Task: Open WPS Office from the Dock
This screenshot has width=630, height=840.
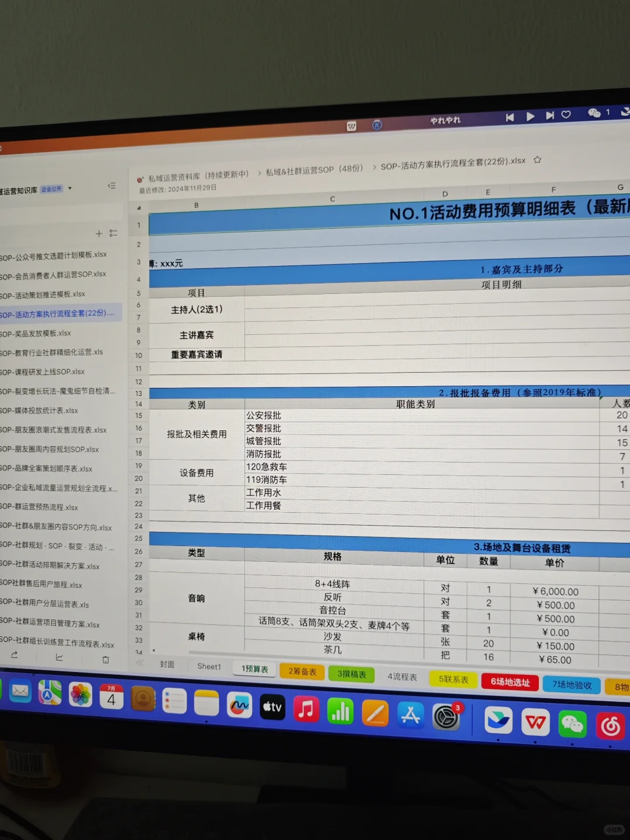Action: pos(536,723)
